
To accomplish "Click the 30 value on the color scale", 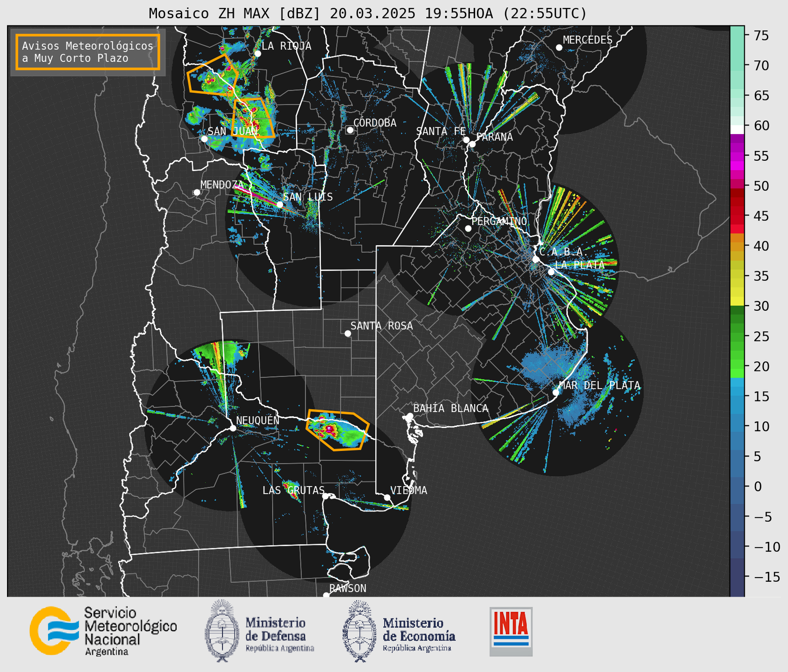I will click(x=761, y=306).
